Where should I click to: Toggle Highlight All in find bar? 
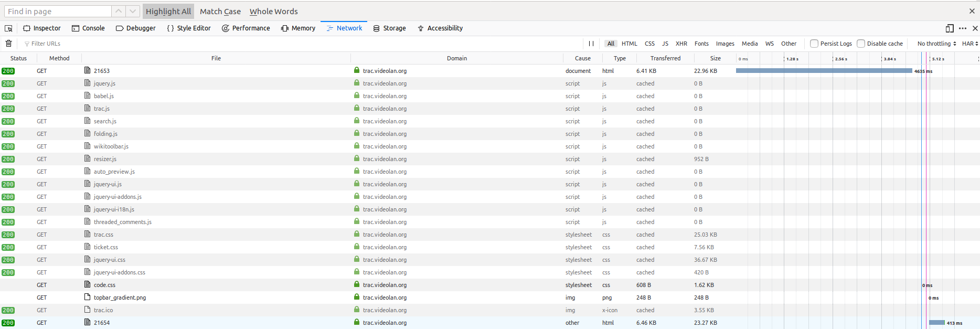[168, 12]
